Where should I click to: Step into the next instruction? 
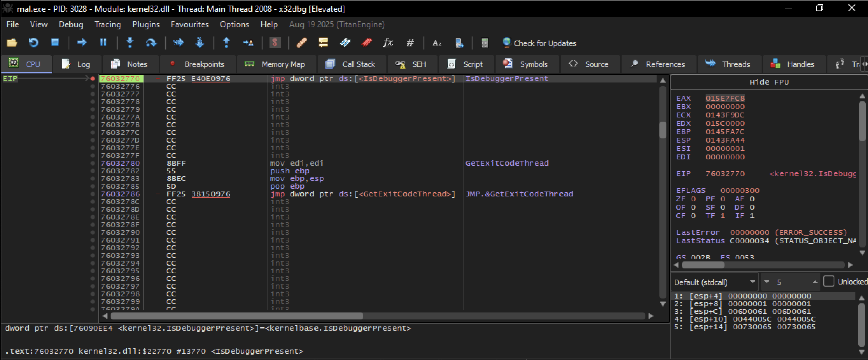(x=130, y=42)
